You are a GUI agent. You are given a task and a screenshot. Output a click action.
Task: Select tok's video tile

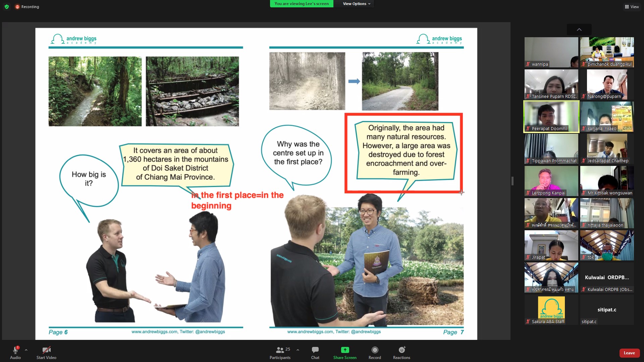(x=607, y=245)
